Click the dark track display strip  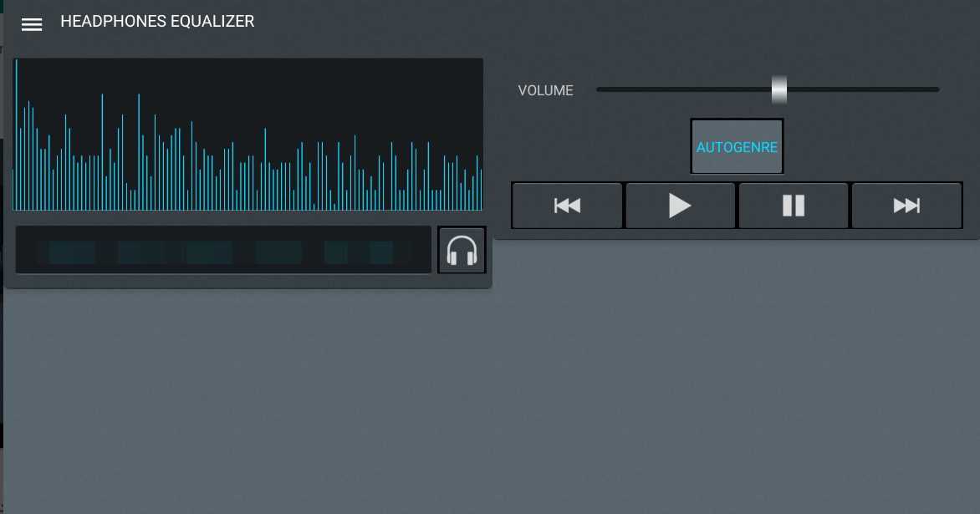click(223, 250)
